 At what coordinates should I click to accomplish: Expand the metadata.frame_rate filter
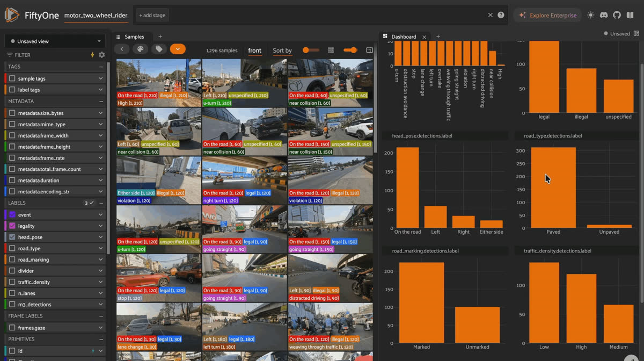tap(100, 158)
